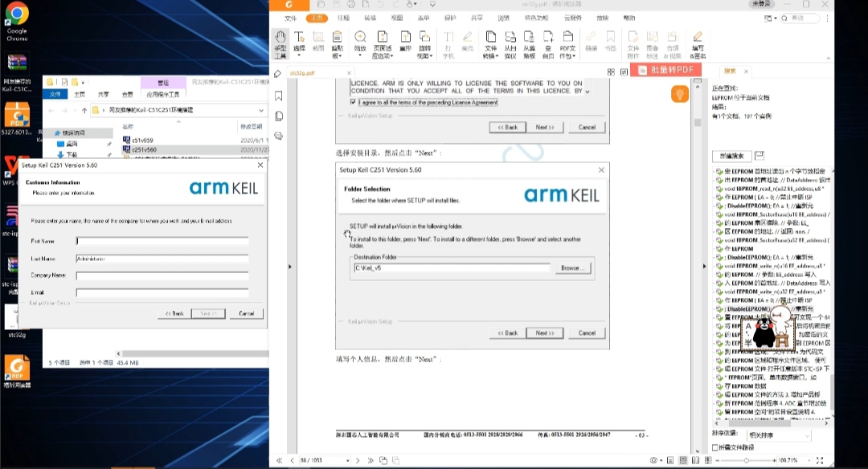Screen dimensions: 868x469
Task: Click the First Name input field
Action: (x=162, y=241)
